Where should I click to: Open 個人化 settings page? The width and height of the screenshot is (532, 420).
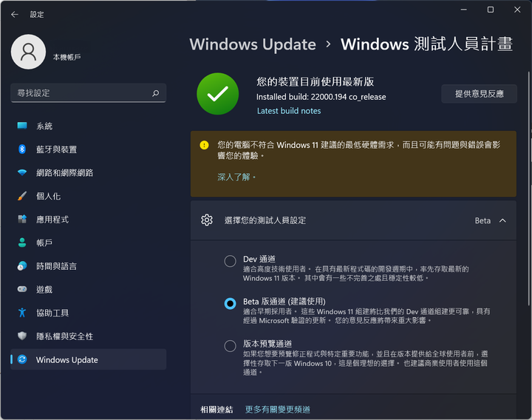[x=88, y=196]
